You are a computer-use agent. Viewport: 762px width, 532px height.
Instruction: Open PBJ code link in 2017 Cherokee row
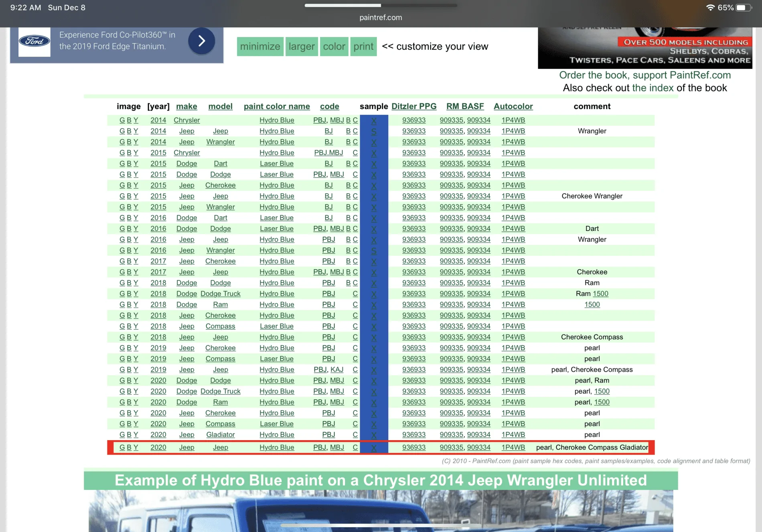click(328, 261)
